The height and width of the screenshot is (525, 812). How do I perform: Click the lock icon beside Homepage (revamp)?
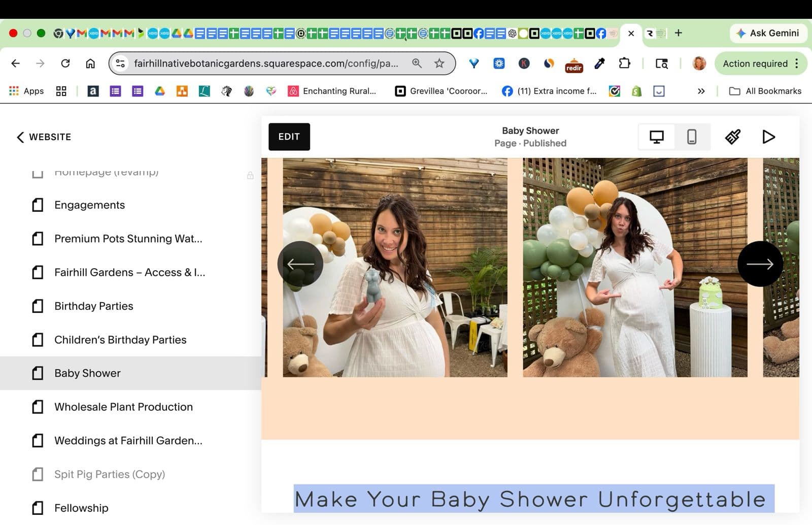coord(250,176)
